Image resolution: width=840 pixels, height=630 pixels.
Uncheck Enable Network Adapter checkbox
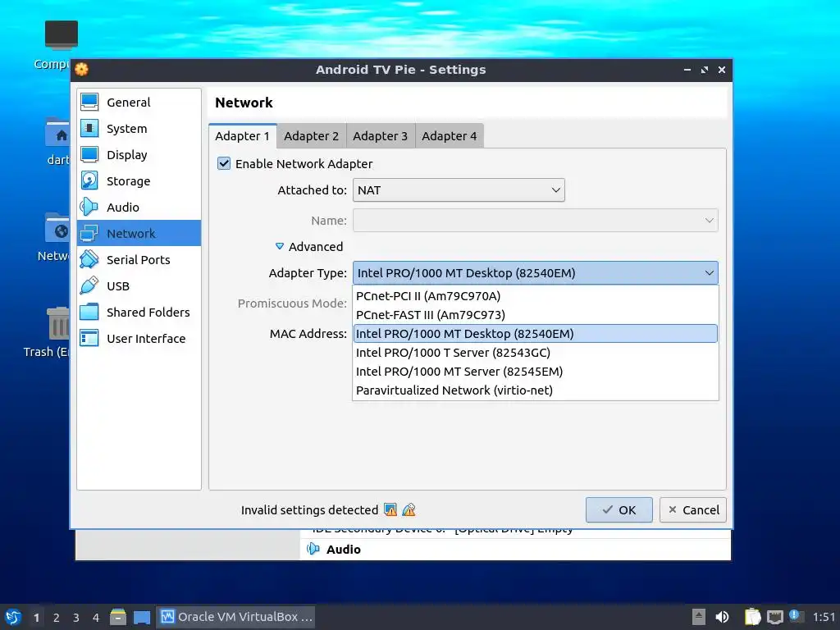224,163
